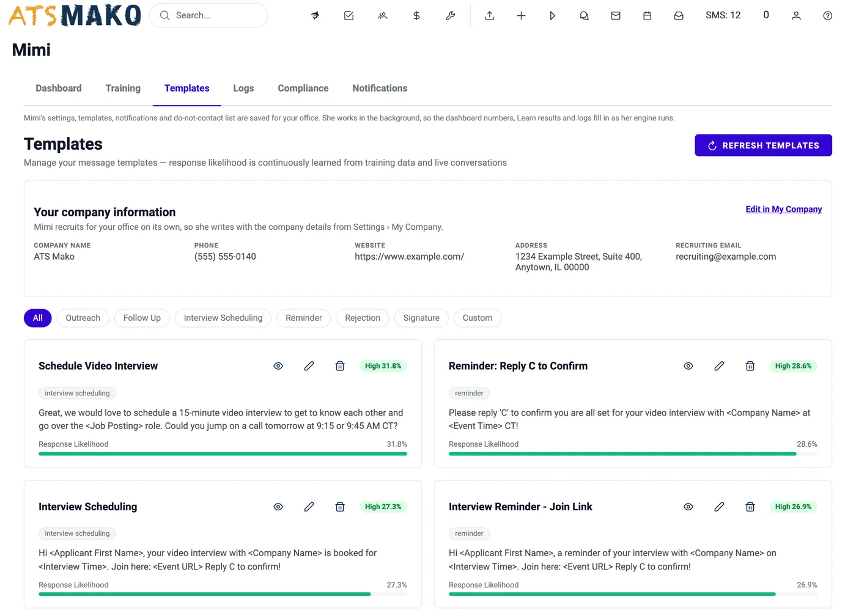
Task: Open the inbox tray icon
Action: pos(679,16)
